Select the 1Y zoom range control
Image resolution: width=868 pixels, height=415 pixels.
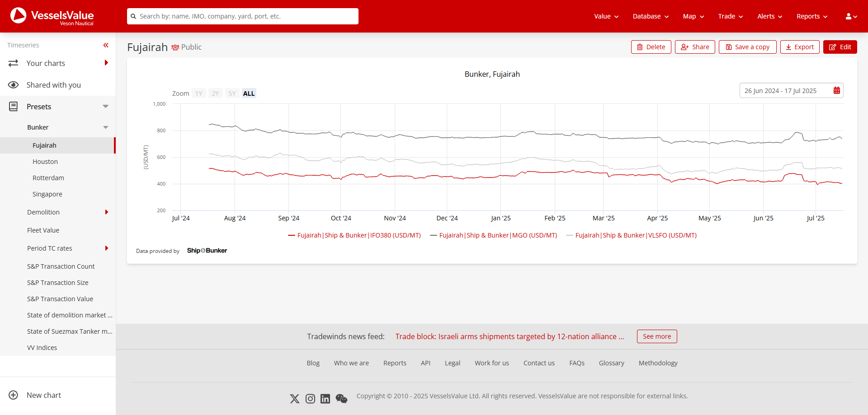pyautogui.click(x=199, y=93)
